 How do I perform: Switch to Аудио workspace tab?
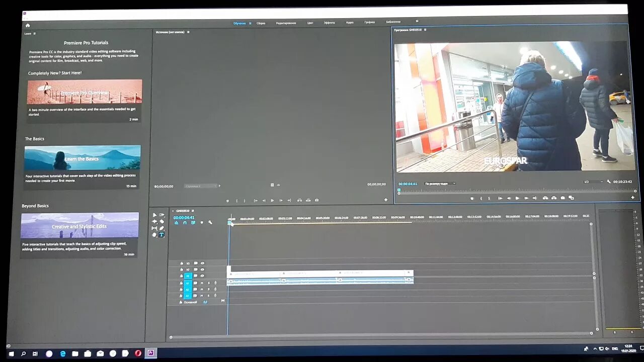tap(350, 23)
